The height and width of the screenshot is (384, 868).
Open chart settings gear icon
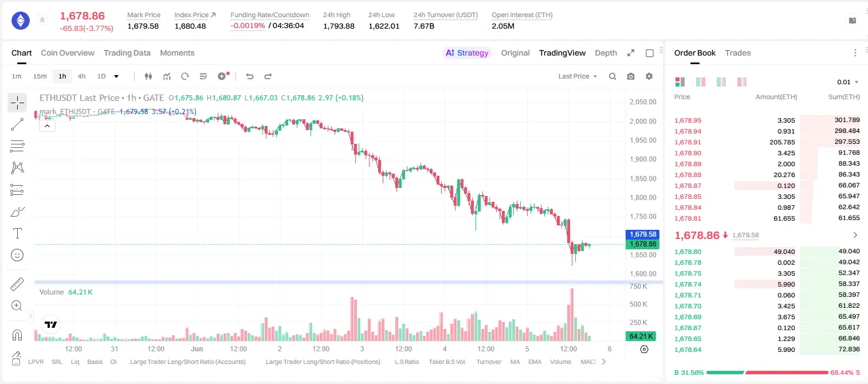coord(649,76)
